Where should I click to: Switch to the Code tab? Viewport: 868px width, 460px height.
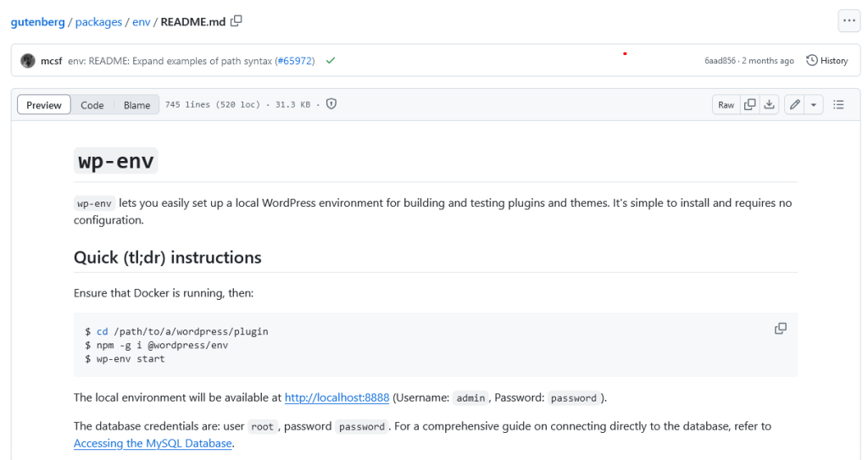(92, 105)
